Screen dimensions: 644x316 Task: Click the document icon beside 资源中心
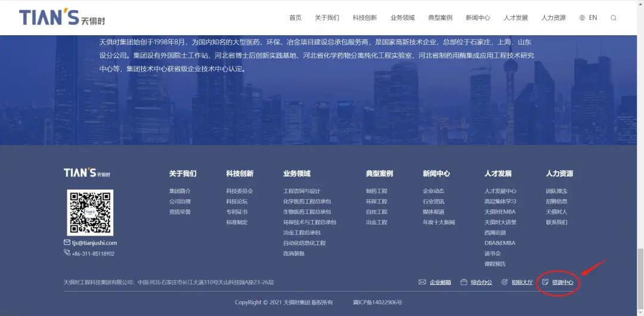tap(545, 282)
